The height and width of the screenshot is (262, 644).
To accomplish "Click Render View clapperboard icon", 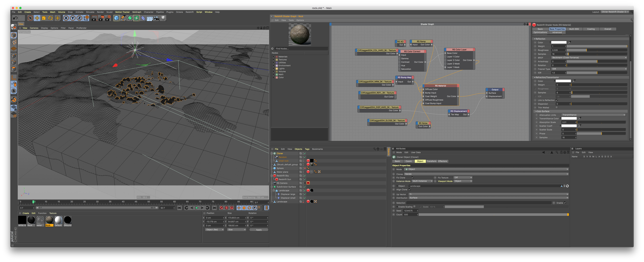I will click(94, 18).
